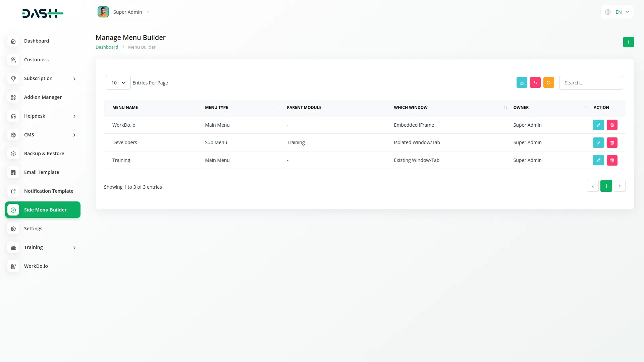Toggle sorting on the Owner column
Screen dimensions: 644x362
(585, 107)
